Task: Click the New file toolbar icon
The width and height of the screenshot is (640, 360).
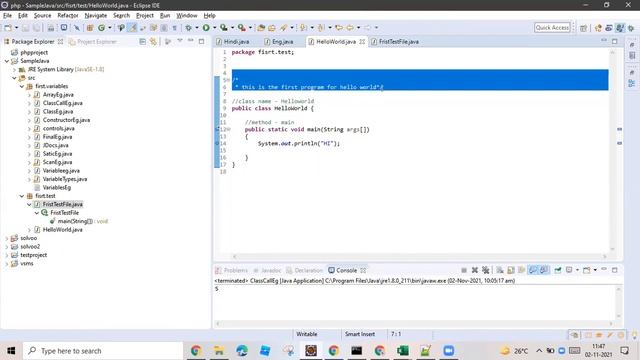Action: pyautogui.click(x=8, y=28)
